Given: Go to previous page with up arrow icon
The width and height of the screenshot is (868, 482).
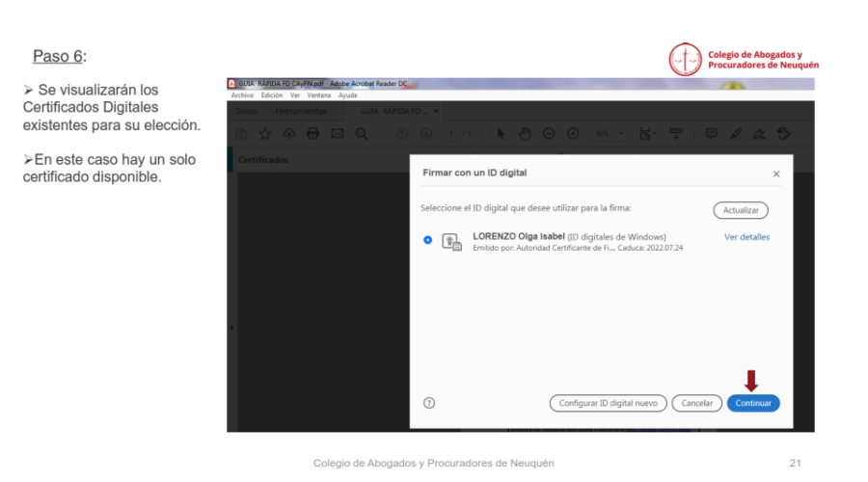Looking at the screenshot, I should click(x=402, y=133).
